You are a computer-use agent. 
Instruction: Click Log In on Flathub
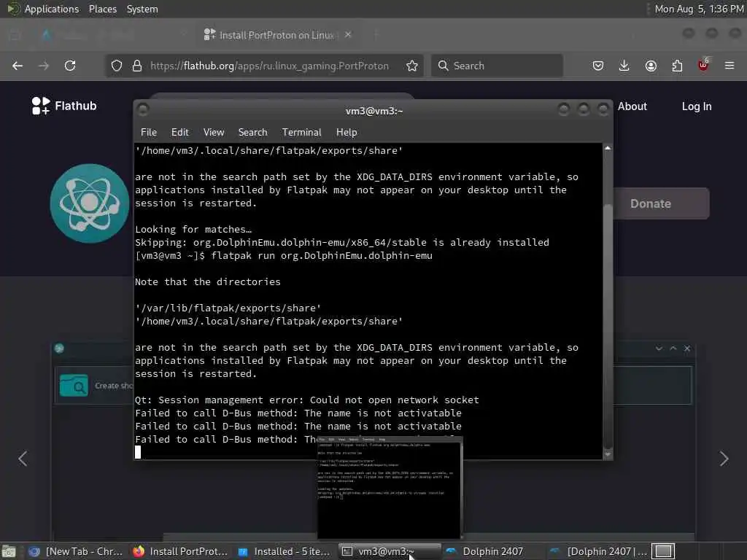tap(697, 106)
